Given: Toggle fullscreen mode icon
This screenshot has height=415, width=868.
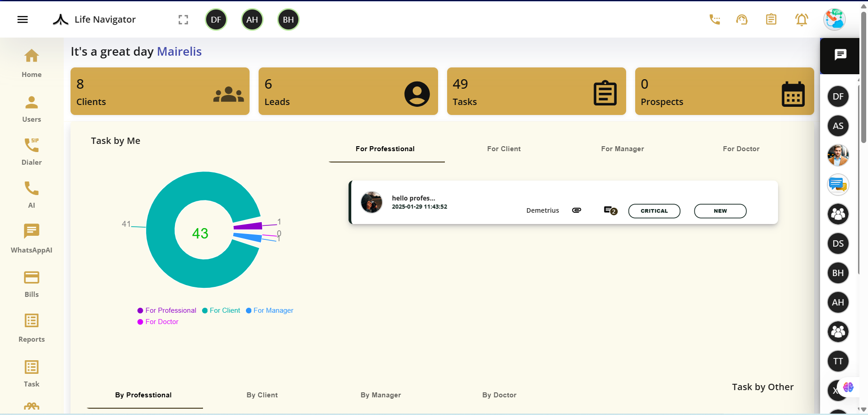Looking at the screenshot, I should tap(183, 19).
